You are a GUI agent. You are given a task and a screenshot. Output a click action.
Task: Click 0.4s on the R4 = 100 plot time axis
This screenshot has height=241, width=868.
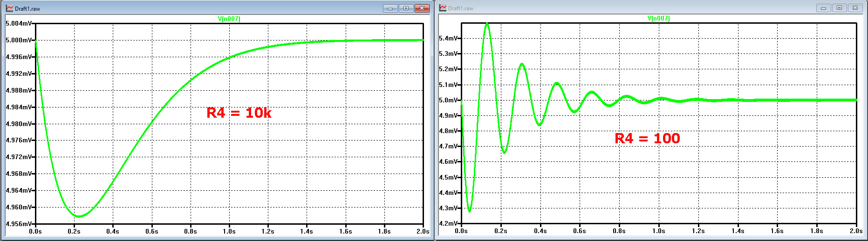pyautogui.click(x=540, y=231)
